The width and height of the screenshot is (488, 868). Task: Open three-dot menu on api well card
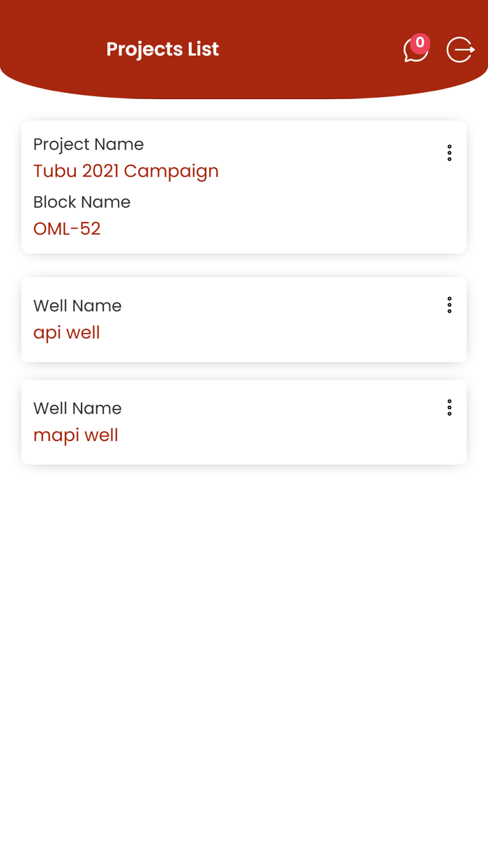[x=450, y=305]
